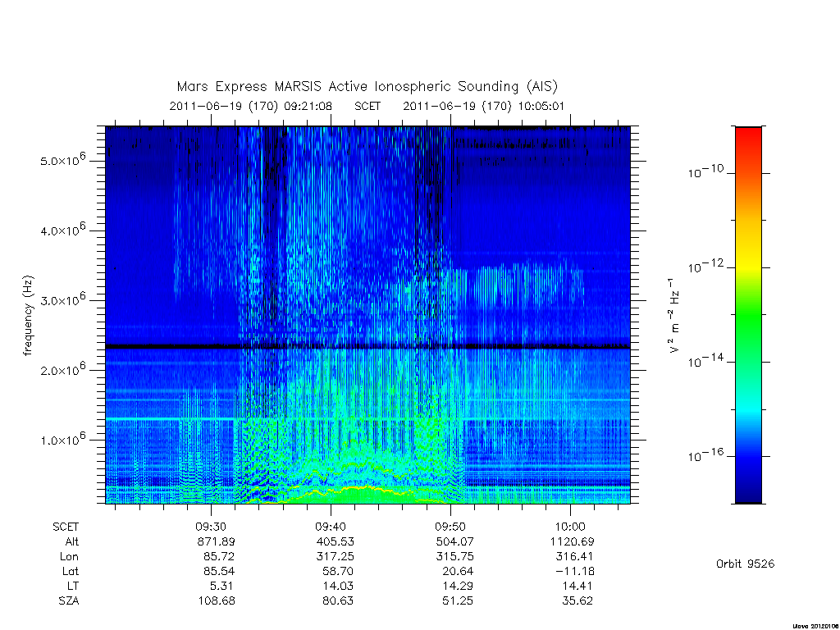Click the 10^-16 colorbar tick label
This screenshot has height=630, width=840.
[x=706, y=455]
